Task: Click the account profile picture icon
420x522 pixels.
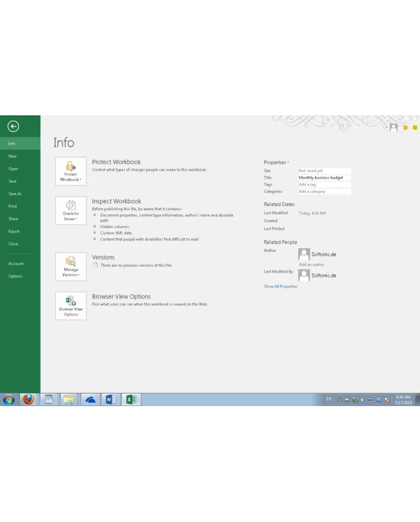Action: (x=394, y=127)
